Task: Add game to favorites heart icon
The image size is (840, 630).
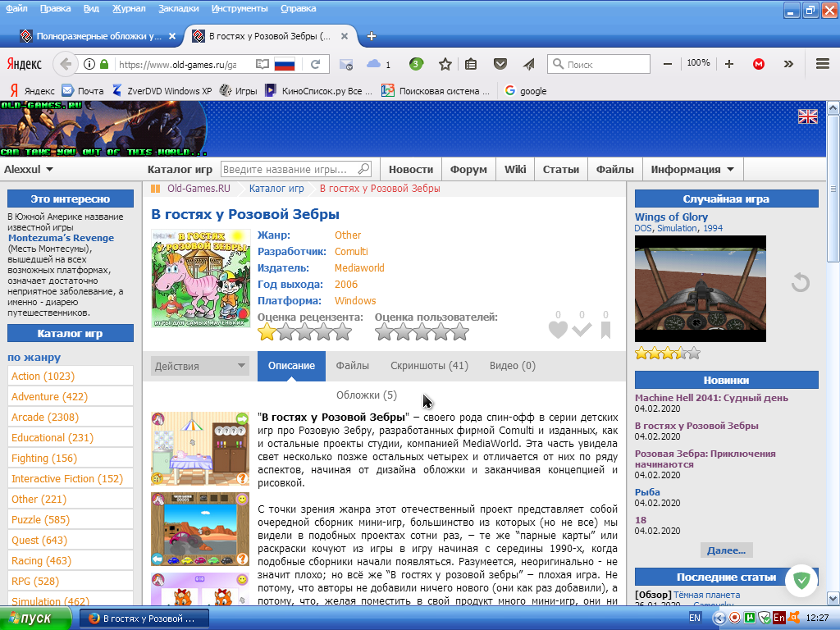Action: tap(558, 330)
